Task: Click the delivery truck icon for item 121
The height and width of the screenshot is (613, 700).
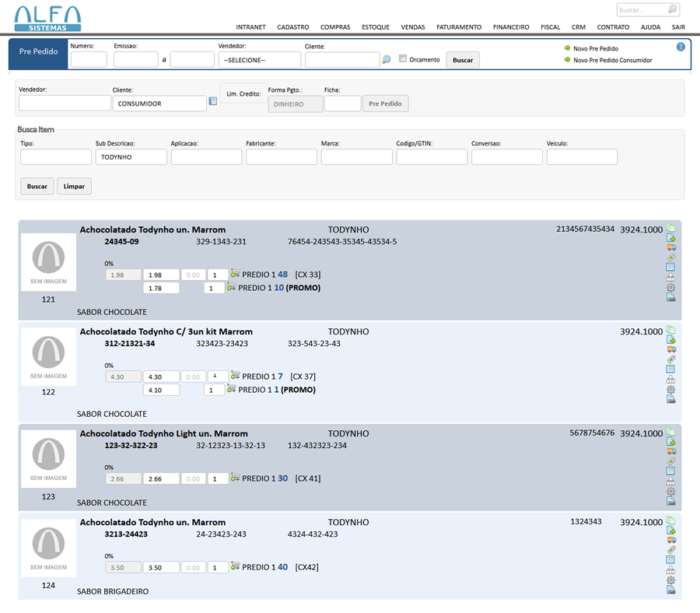Action: click(x=671, y=247)
